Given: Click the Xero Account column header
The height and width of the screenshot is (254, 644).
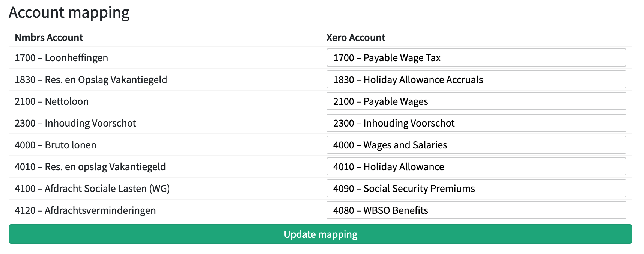Looking at the screenshot, I should point(355,38).
